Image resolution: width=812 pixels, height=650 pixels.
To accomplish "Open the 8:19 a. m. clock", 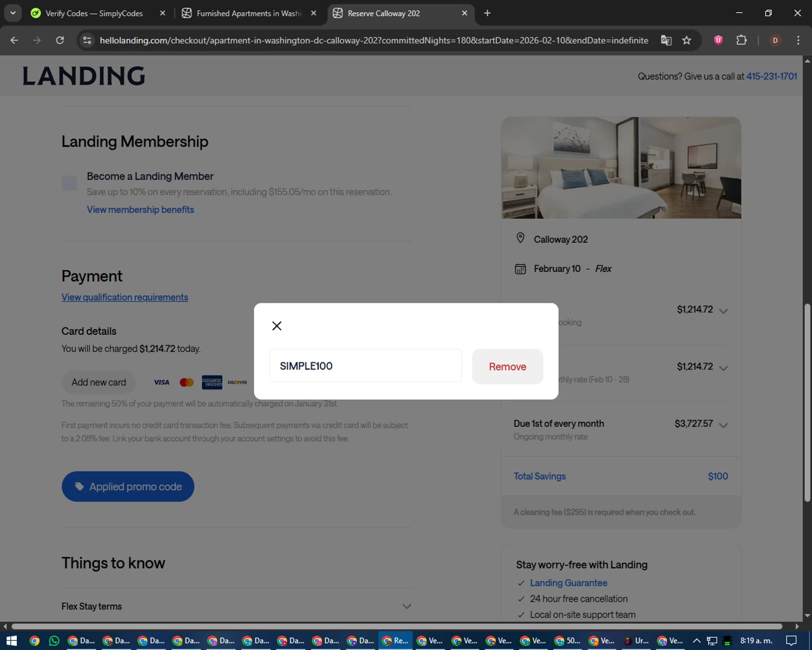I will tap(756, 641).
